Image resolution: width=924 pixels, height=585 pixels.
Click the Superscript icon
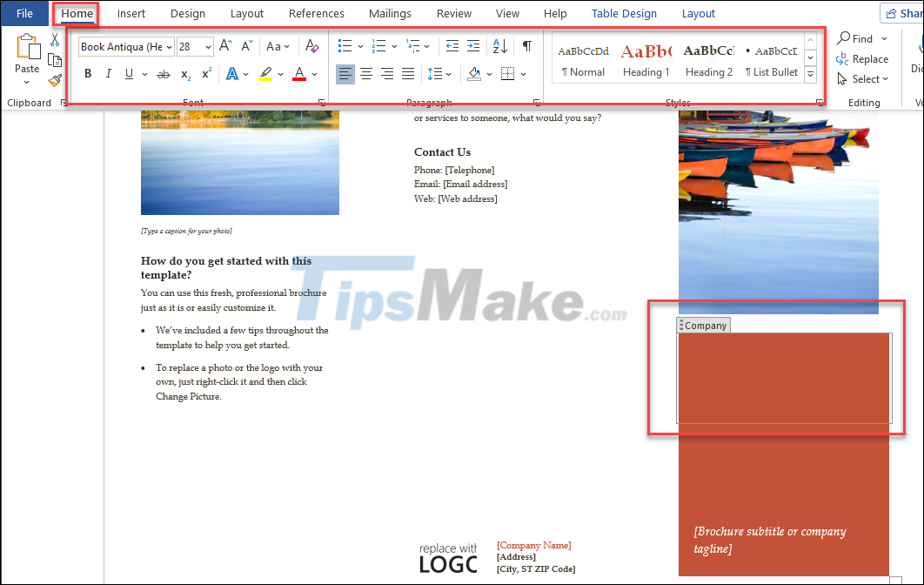204,73
